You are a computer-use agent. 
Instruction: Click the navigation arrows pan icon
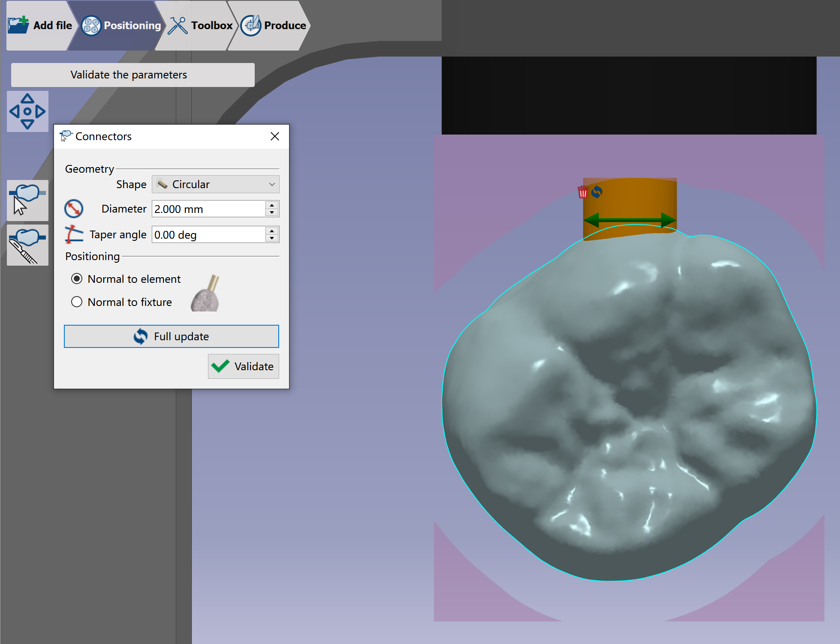click(x=27, y=111)
